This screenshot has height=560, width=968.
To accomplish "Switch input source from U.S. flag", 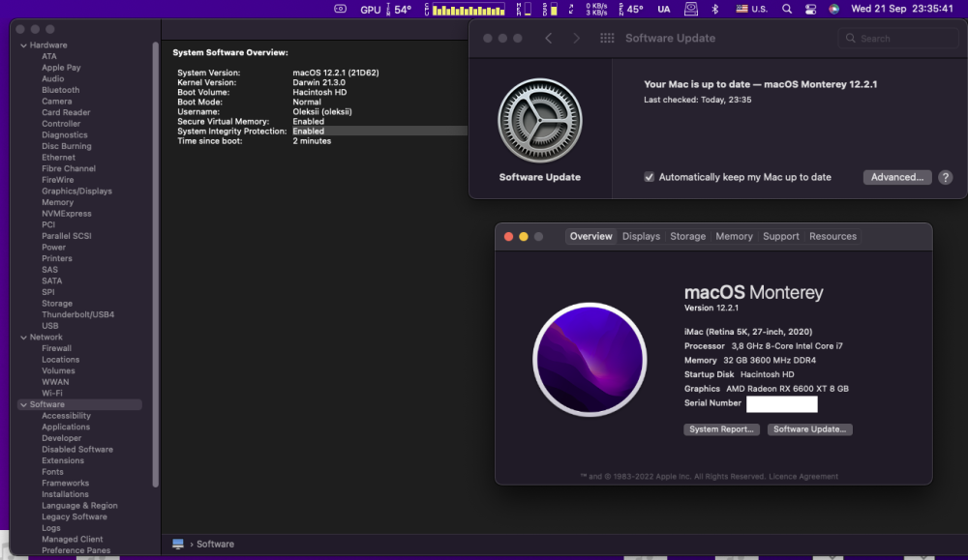I will (x=751, y=10).
